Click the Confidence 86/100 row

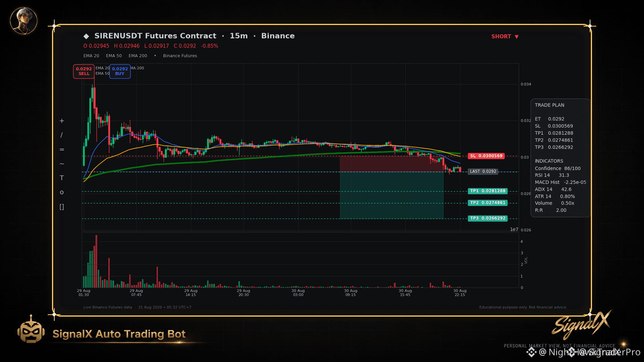(x=558, y=168)
